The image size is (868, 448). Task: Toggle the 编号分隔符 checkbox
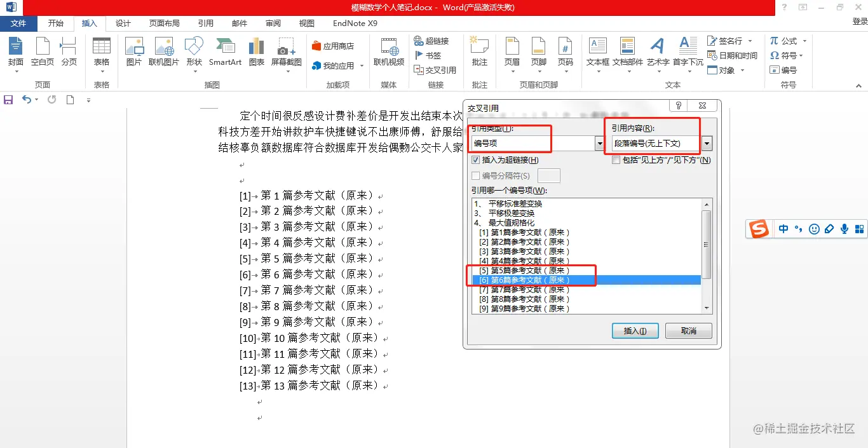tap(475, 175)
